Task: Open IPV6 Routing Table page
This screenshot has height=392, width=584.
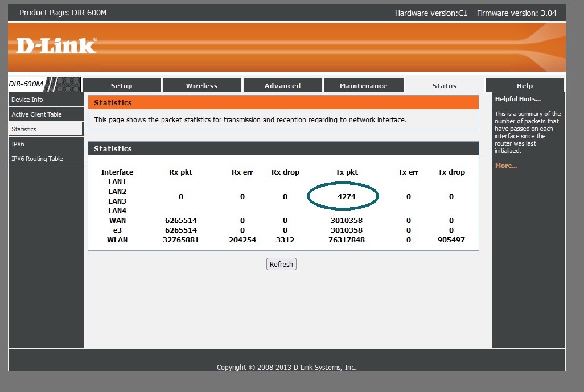Action: 37,159
